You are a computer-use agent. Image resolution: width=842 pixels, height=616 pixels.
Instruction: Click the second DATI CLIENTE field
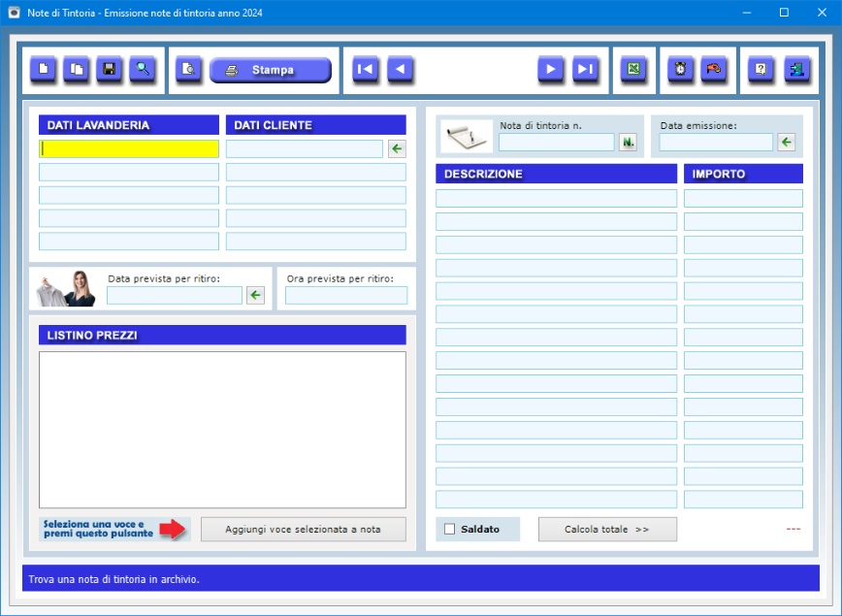[x=316, y=172]
